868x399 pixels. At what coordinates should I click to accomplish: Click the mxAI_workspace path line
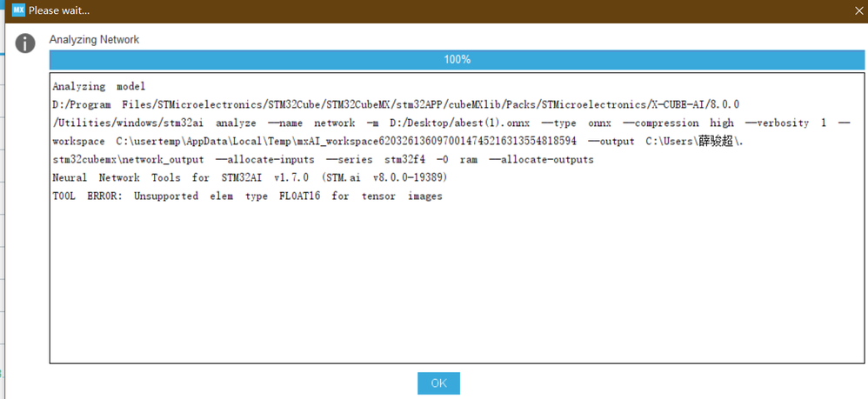pos(398,141)
